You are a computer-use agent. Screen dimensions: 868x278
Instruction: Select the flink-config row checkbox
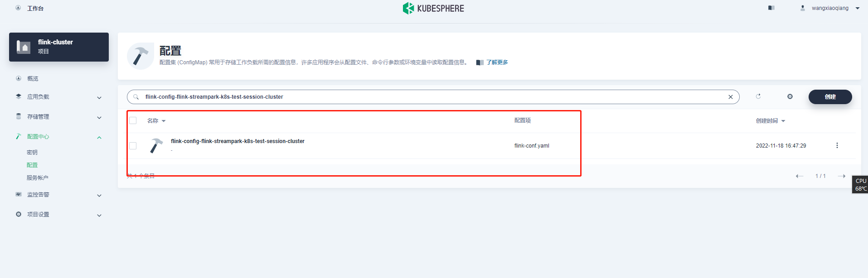click(133, 146)
